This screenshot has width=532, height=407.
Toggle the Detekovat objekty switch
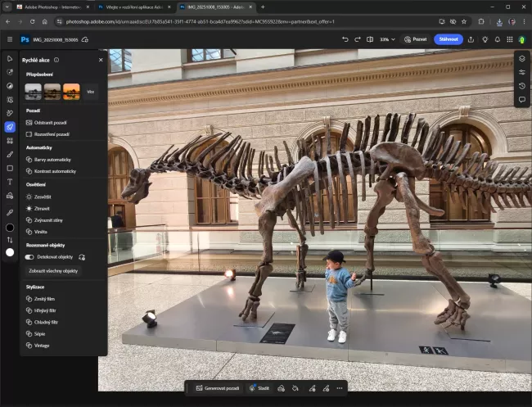29,256
